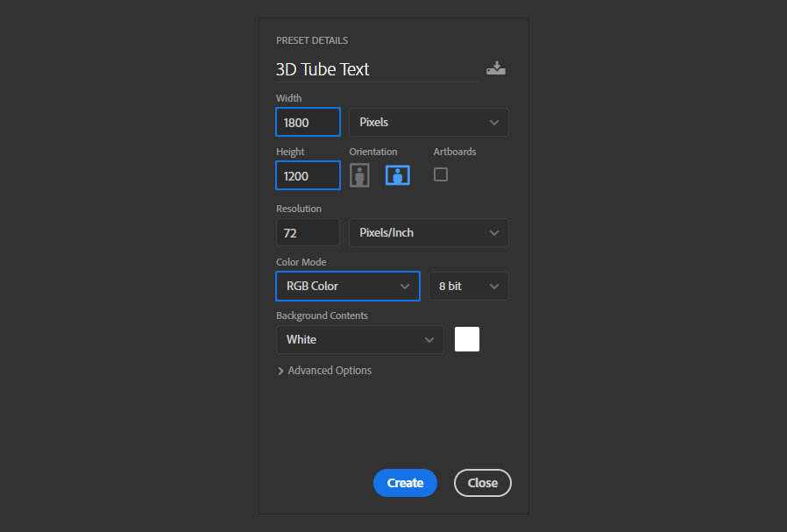Click the 3D Tube Text preset name field

click(x=378, y=69)
